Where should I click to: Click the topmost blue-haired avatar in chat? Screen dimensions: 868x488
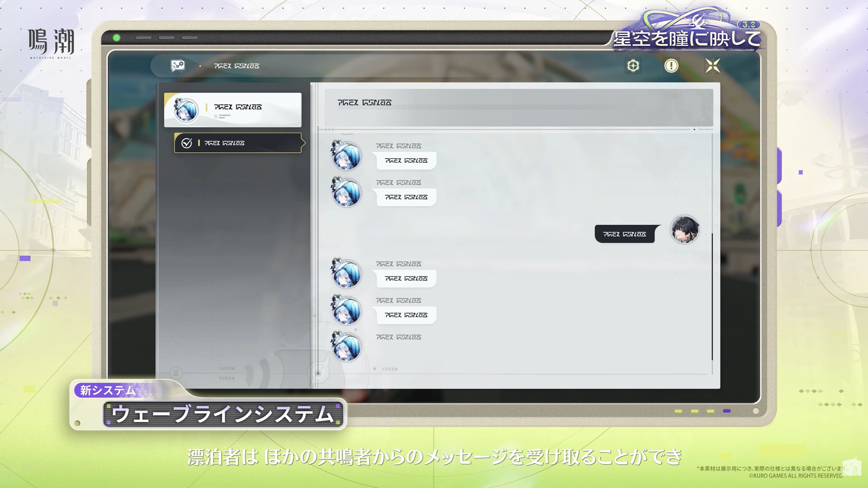coord(347,156)
